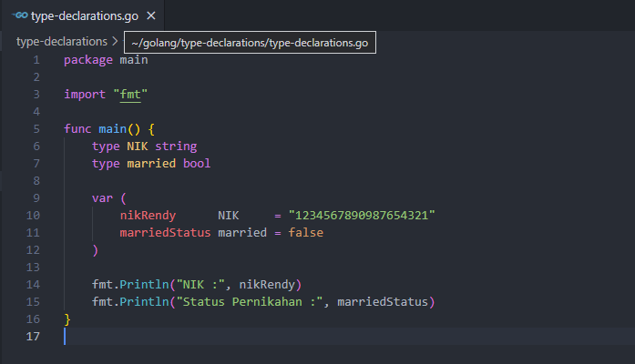Click the closing brace on line 16
Image resolution: width=635 pixels, height=364 pixels.
tap(67, 319)
